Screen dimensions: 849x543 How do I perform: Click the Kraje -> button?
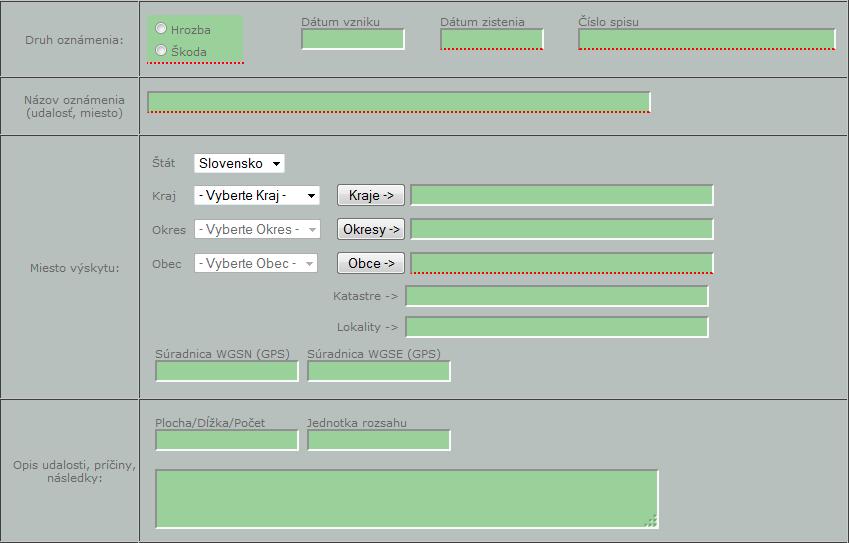coord(371,195)
